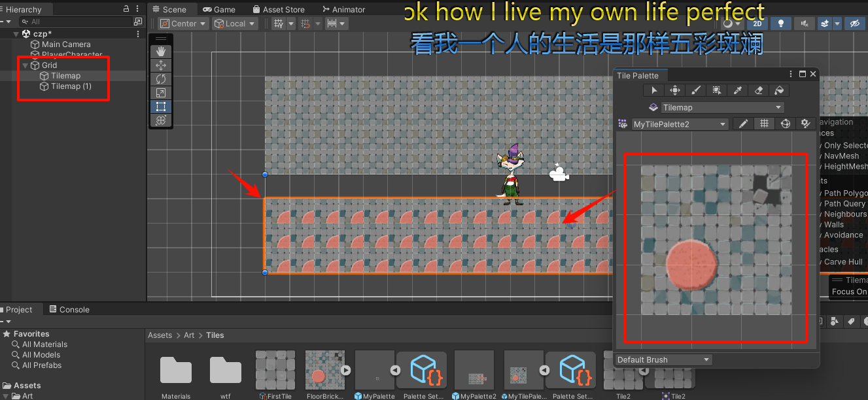
Task: Pick the Flood Fill bucket tool
Action: click(x=779, y=90)
